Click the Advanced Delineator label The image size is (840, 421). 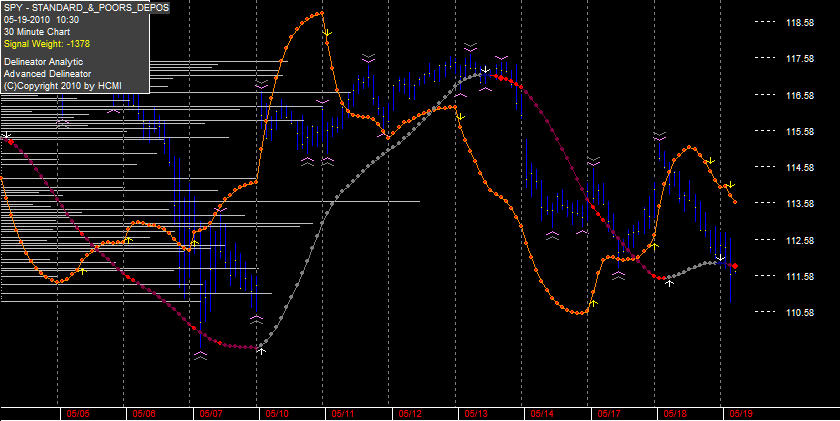click(x=47, y=74)
